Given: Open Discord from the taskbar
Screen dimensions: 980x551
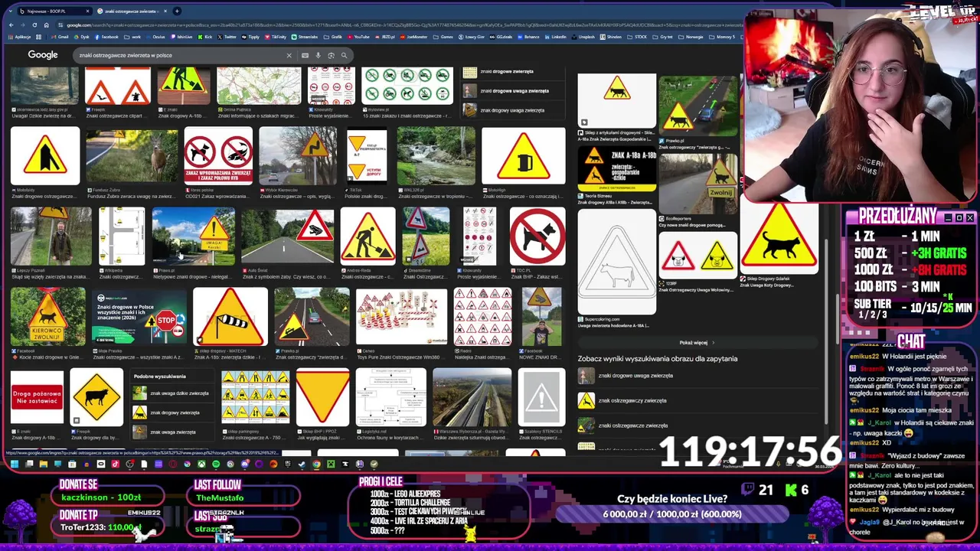Looking at the screenshot, I should coord(245,464).
